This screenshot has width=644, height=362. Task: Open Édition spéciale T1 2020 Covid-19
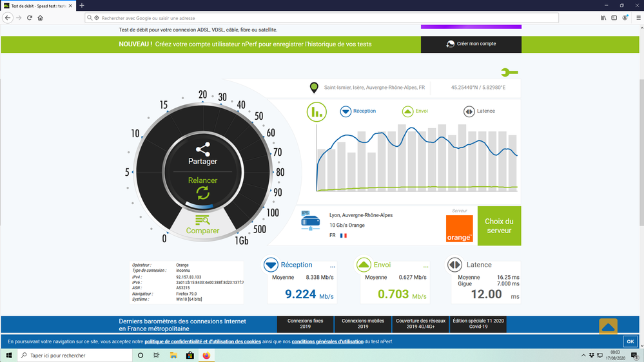478,324
